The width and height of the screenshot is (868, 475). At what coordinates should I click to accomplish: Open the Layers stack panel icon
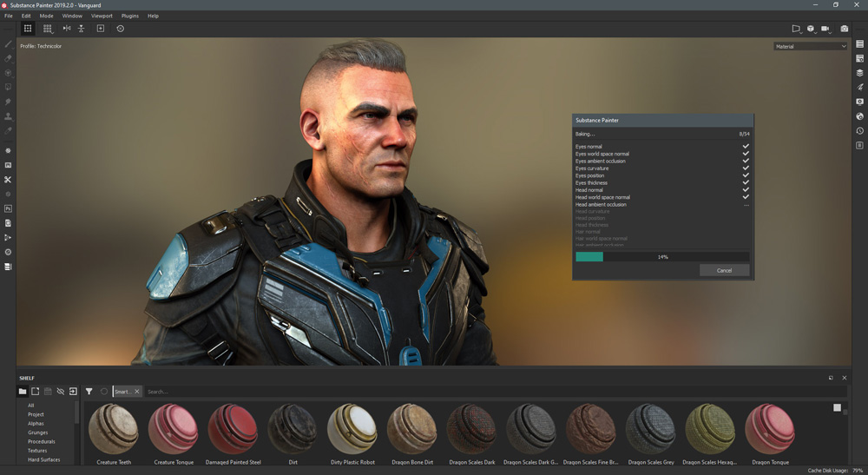coord(859,73)
